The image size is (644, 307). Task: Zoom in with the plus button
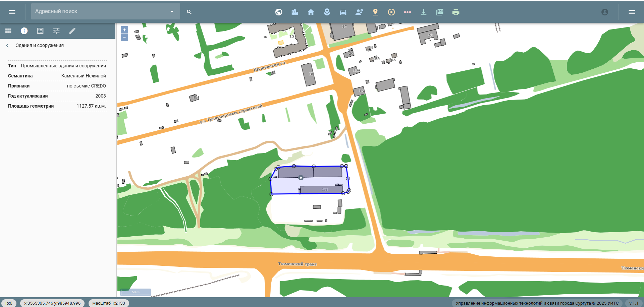tap(124, 30)
